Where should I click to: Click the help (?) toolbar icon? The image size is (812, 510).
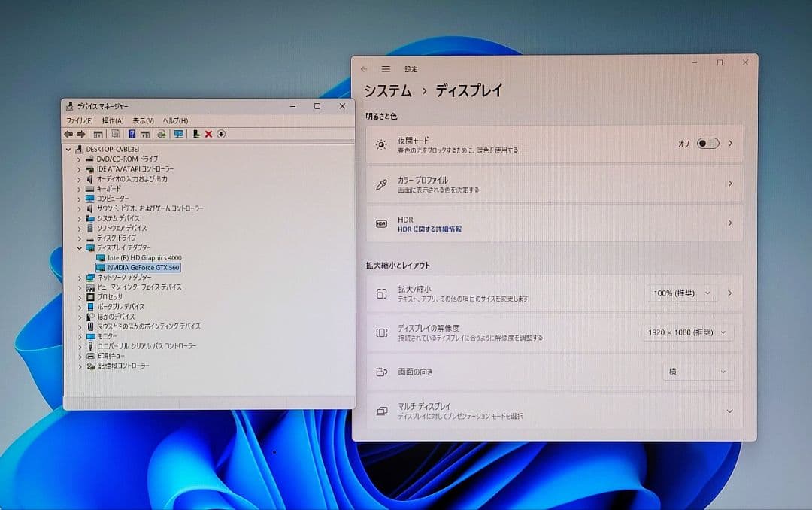coord(132,134)
